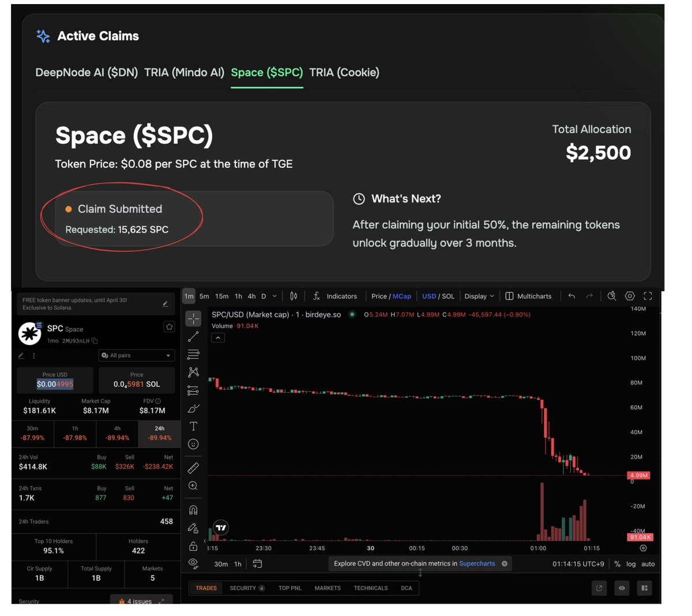Dismiss the Supercharts promotion banner
This screenshot has width=692, height=616.
[505, 564]
